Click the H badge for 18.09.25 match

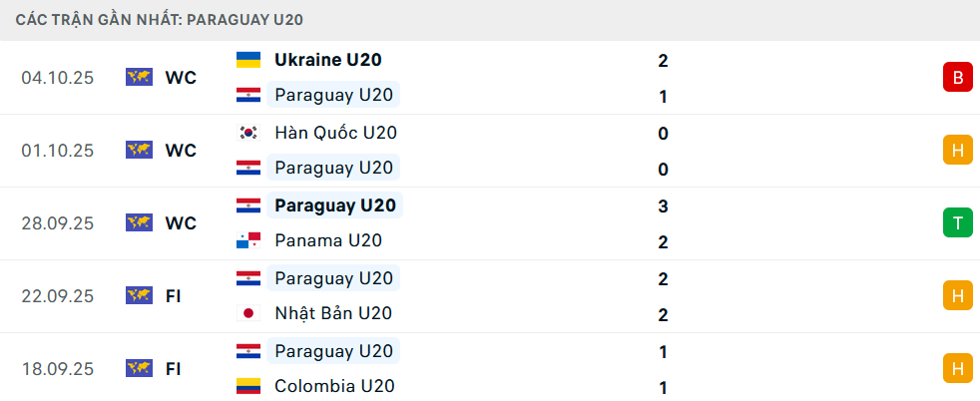[x=957, y=369]
